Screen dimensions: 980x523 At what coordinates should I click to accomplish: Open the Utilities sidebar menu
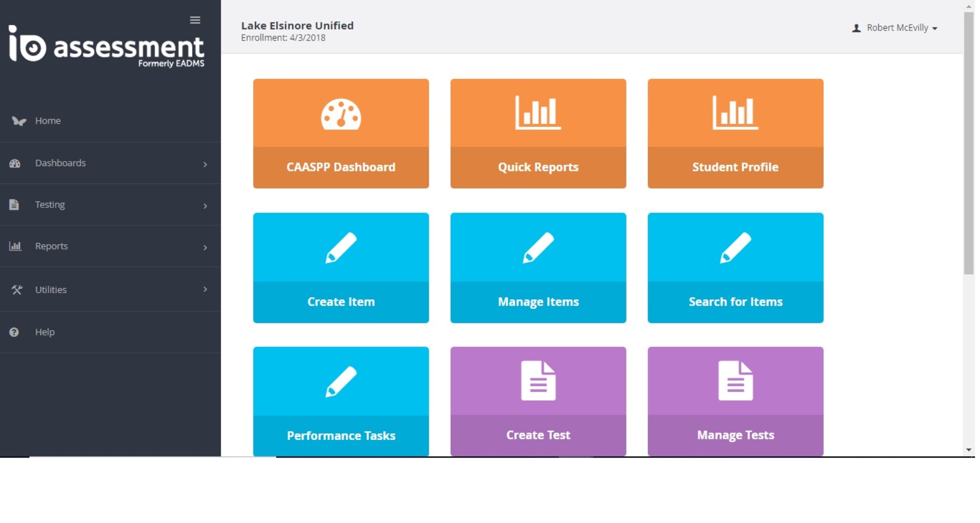(x=51, y=290)
